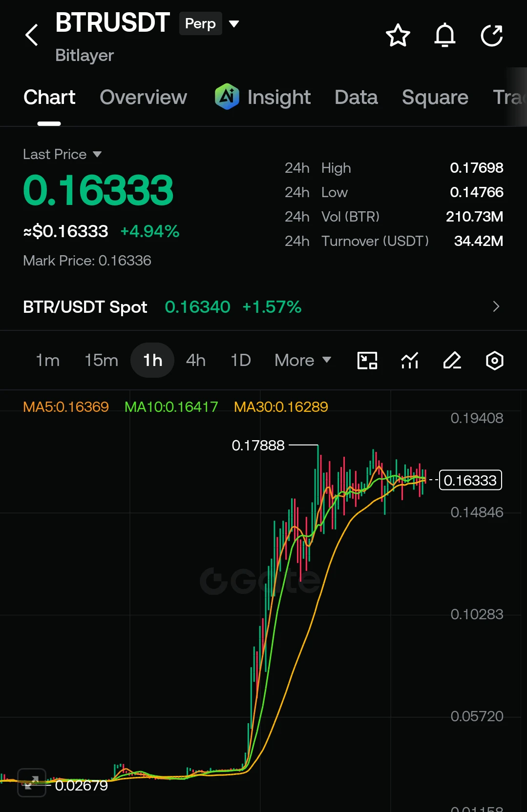
Task: Tap the 0.19408 price axis label
Action: coord(477,418)
